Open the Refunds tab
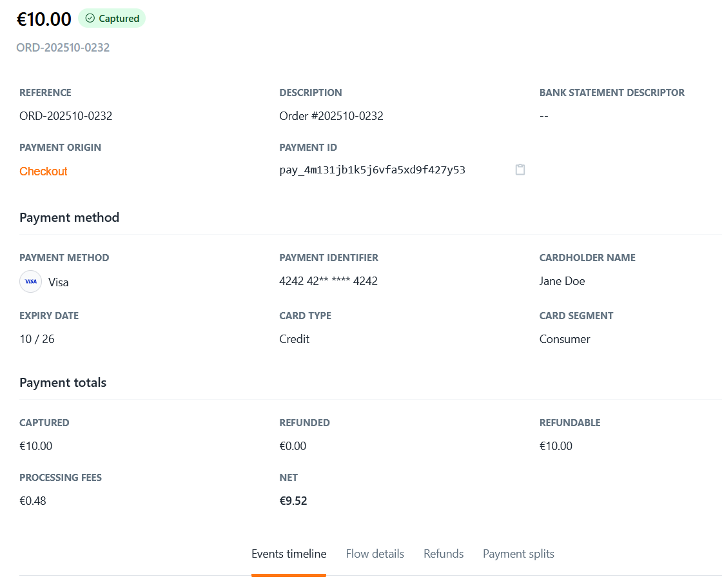 pyautogui.click(x=443, y=553)
